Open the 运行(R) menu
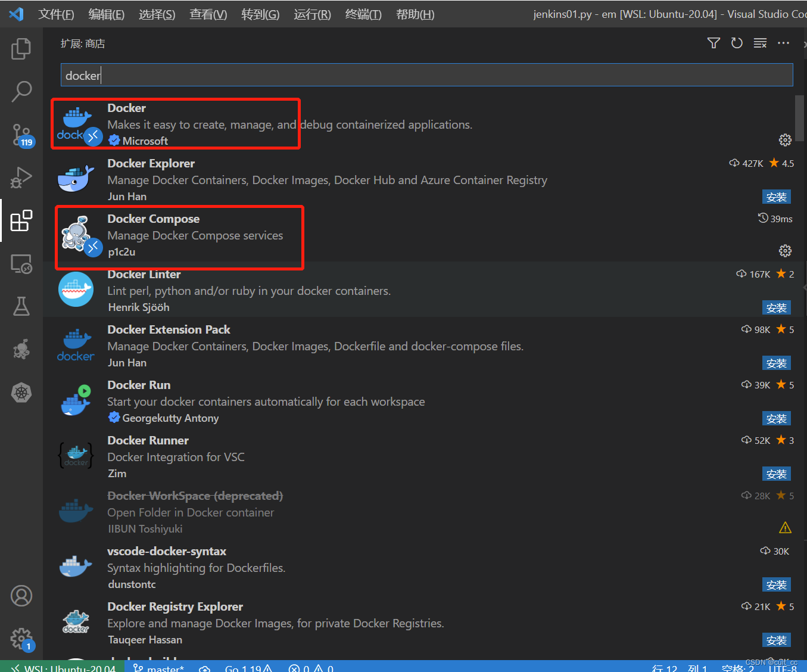This screenshot has width=807, height=672. pyautogui.click(x=312, y=14)
